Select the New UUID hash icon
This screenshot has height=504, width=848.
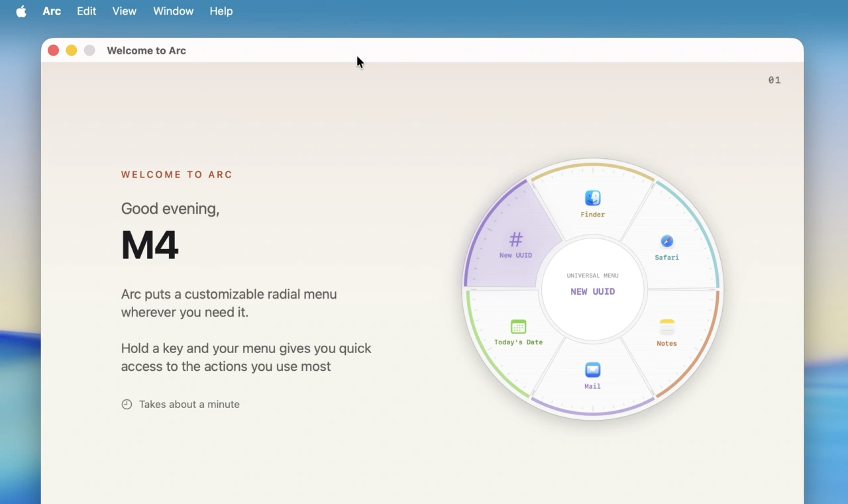point(515,239)
